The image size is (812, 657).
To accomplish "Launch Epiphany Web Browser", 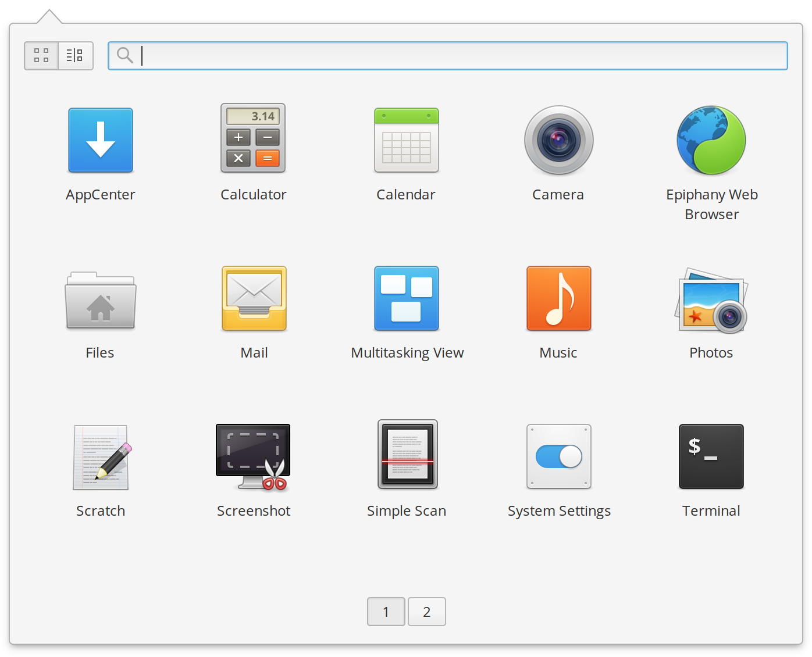I will [711, 140].
